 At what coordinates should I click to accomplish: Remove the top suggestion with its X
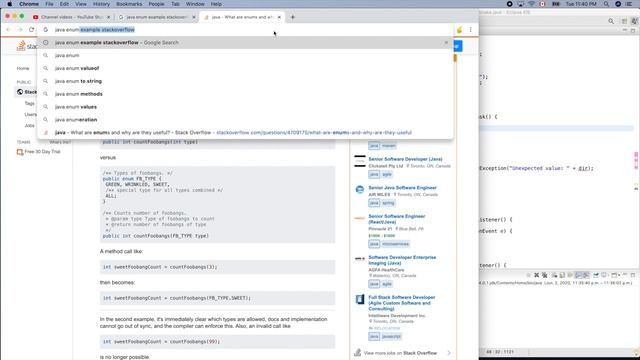[x=446, y=42]
